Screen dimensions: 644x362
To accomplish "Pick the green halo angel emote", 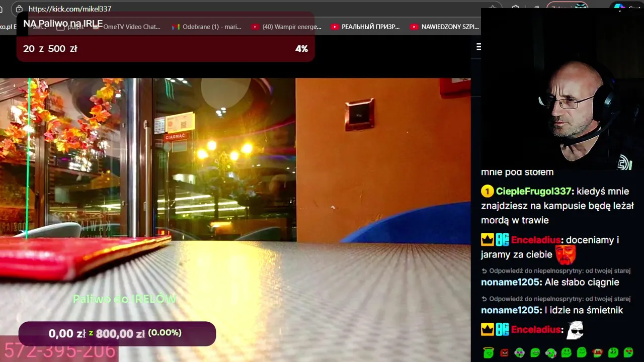I will pos(488,352).
